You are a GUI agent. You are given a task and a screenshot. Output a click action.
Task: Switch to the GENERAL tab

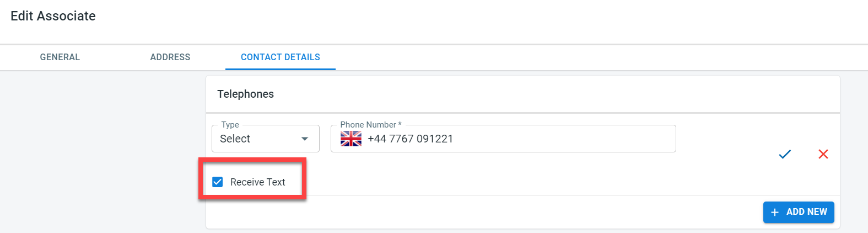(60, 57)
